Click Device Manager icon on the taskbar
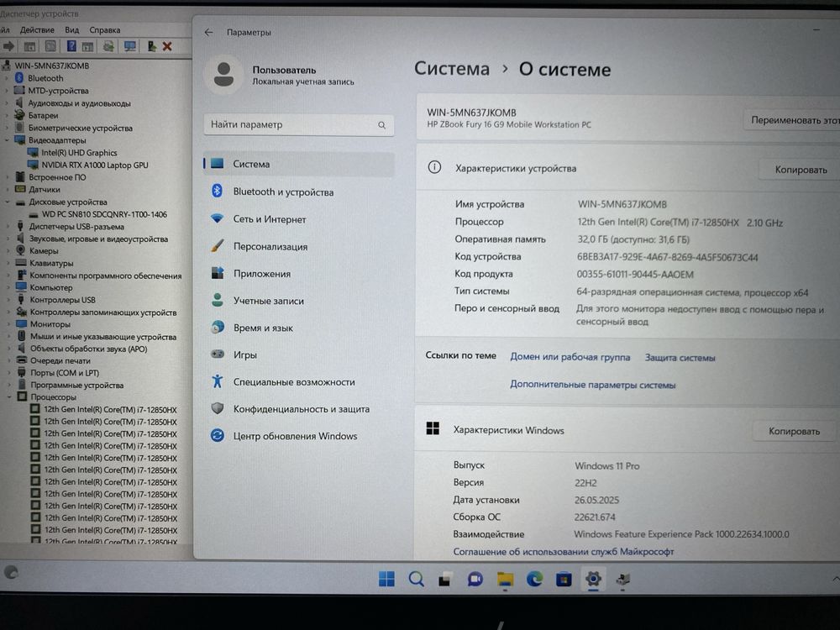The width and height of the screenshot is (840, 630). pyautogui.click(x=622, y=579)
